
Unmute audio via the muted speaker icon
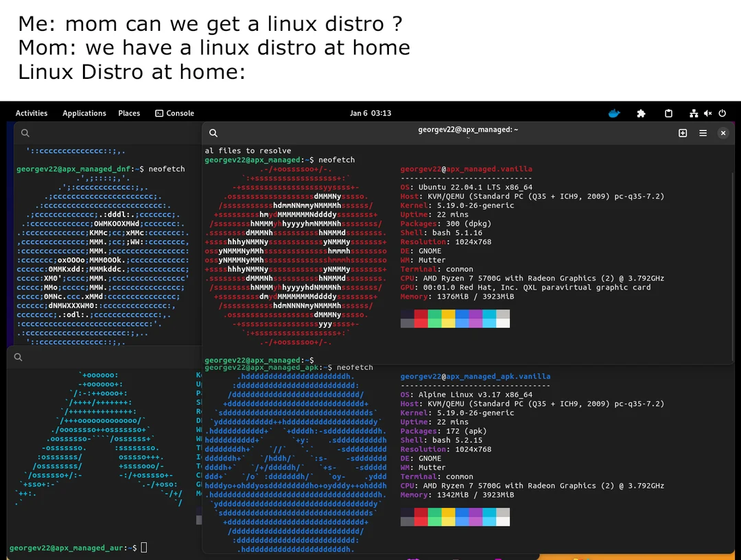tap(708, 113)
